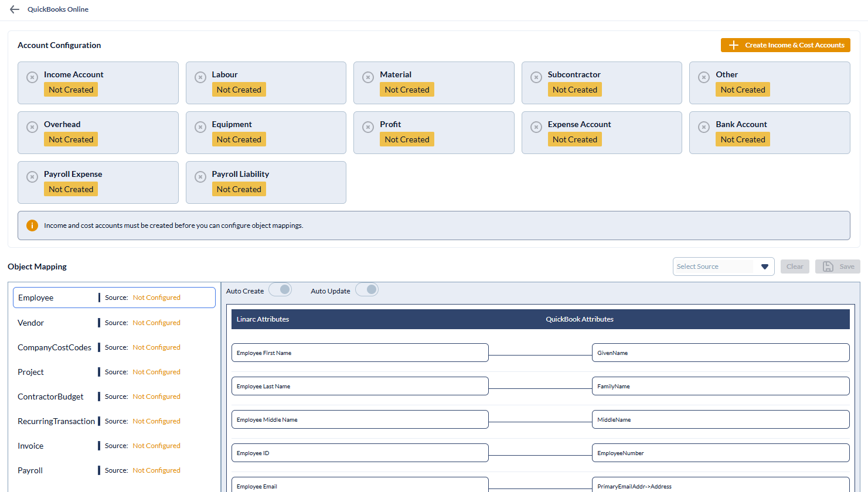868x492 pixels.
Task: Toggle the Auto Create switch
Action: point(280,290)
